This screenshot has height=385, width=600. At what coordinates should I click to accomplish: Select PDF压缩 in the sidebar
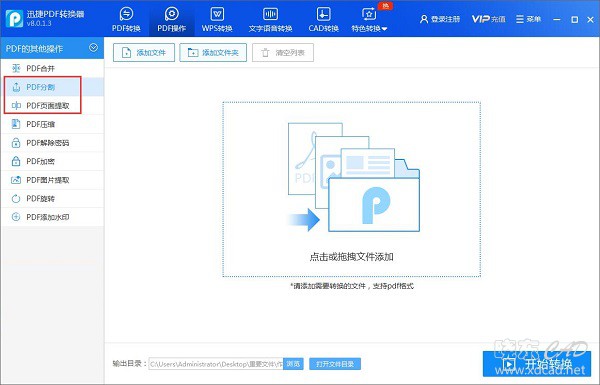point(52,124)
